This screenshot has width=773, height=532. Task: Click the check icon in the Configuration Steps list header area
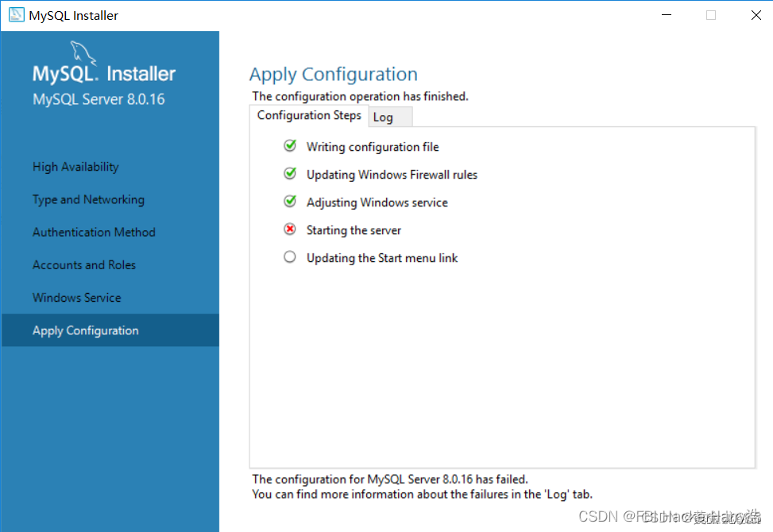290,146
